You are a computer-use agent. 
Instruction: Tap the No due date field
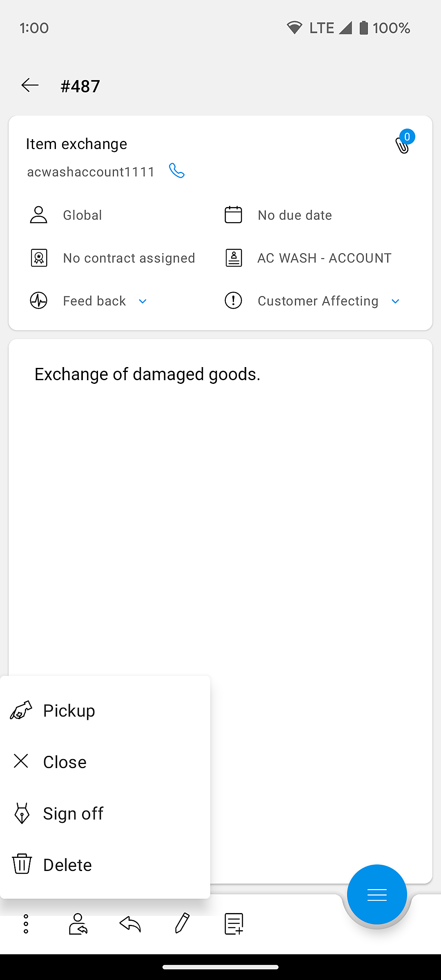[294, 215]
